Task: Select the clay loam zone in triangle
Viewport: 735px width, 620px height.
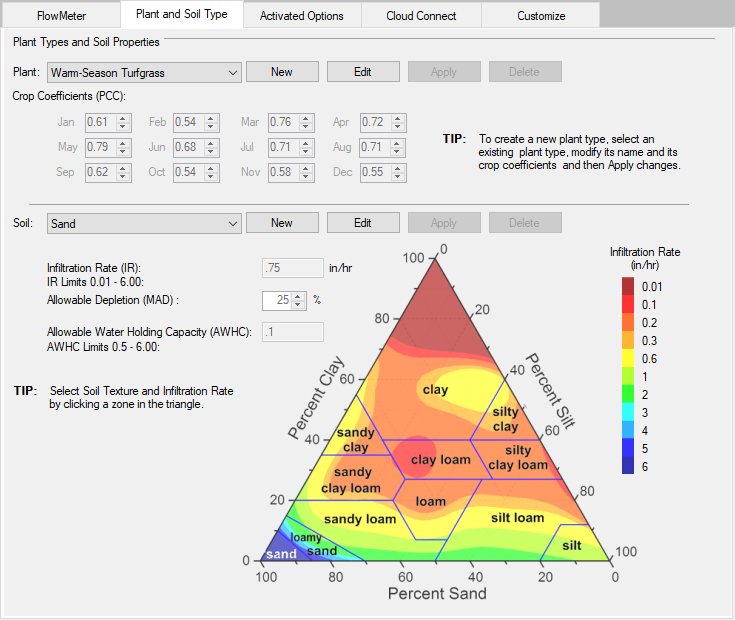Action: click(441, 460)
